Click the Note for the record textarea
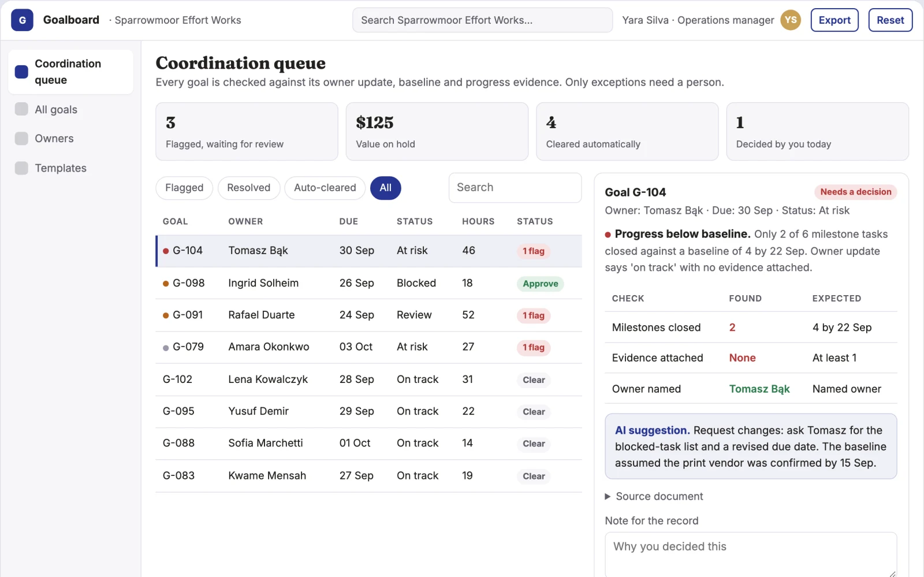The image size is (924, 577). [x=751, y=554]
